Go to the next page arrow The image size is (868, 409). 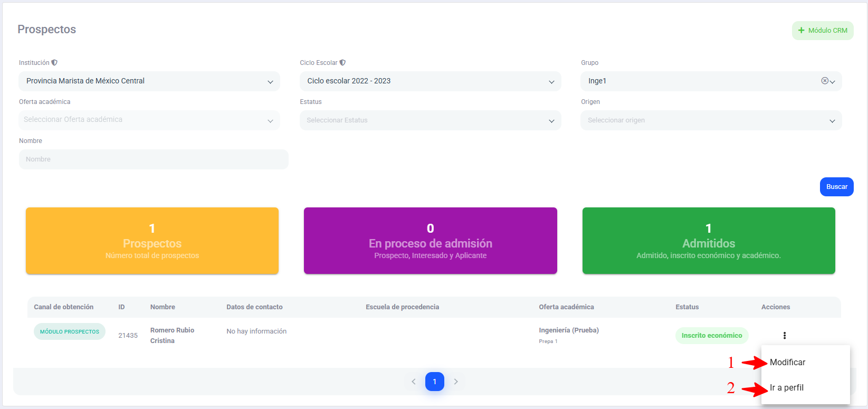click(x=456, y=382)
